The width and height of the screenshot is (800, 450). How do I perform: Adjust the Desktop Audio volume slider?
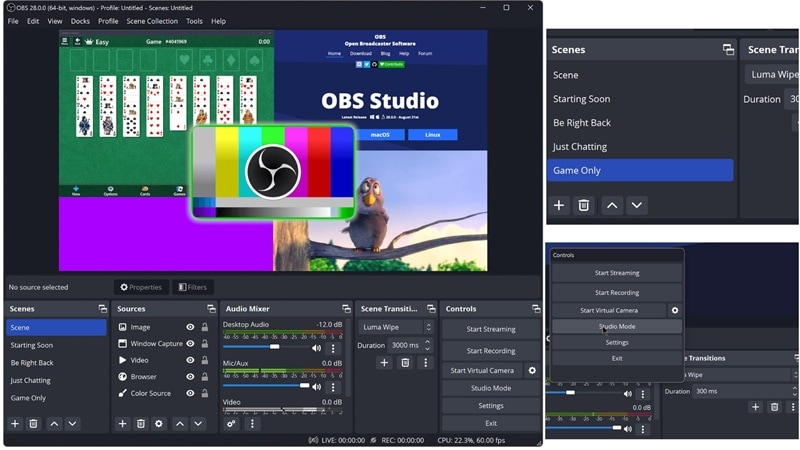click(x=265, y=347)
